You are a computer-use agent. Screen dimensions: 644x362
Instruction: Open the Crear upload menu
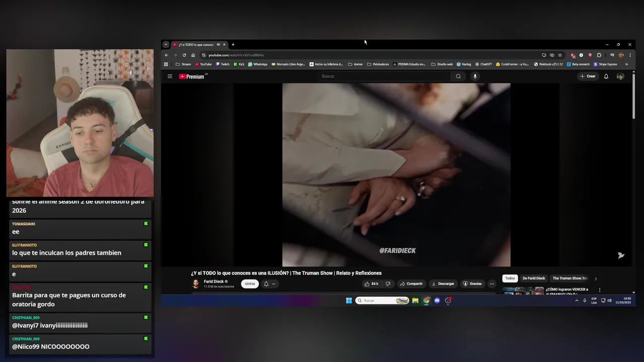pos(587,76)
